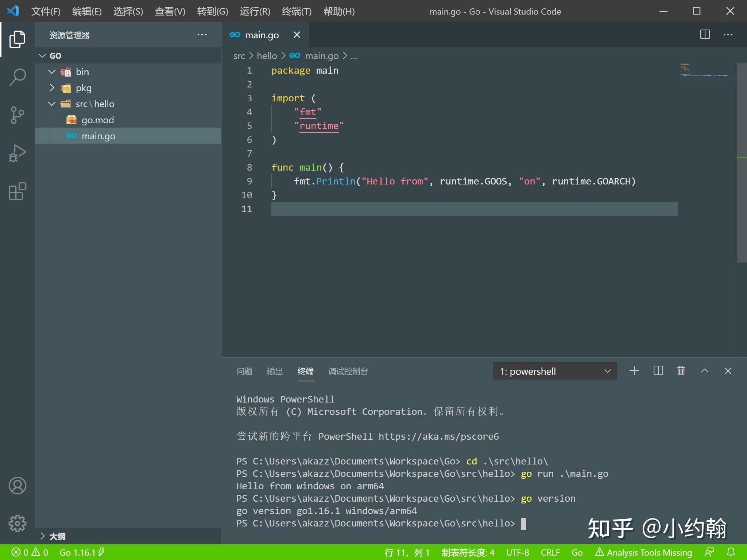Viewport: 747px width, 560px height.
Task: Click line/column indicator 行 11, 列 1
Action: click(407, 552)
